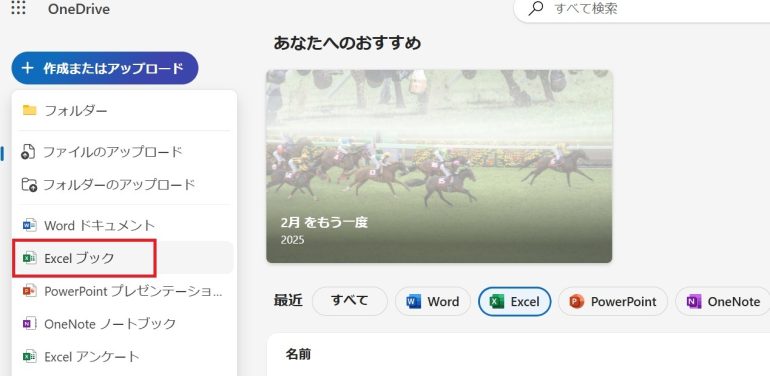Click the PowerPoint icon in the menu
This screenshot has width=770, height=376.
click(29, 291)
